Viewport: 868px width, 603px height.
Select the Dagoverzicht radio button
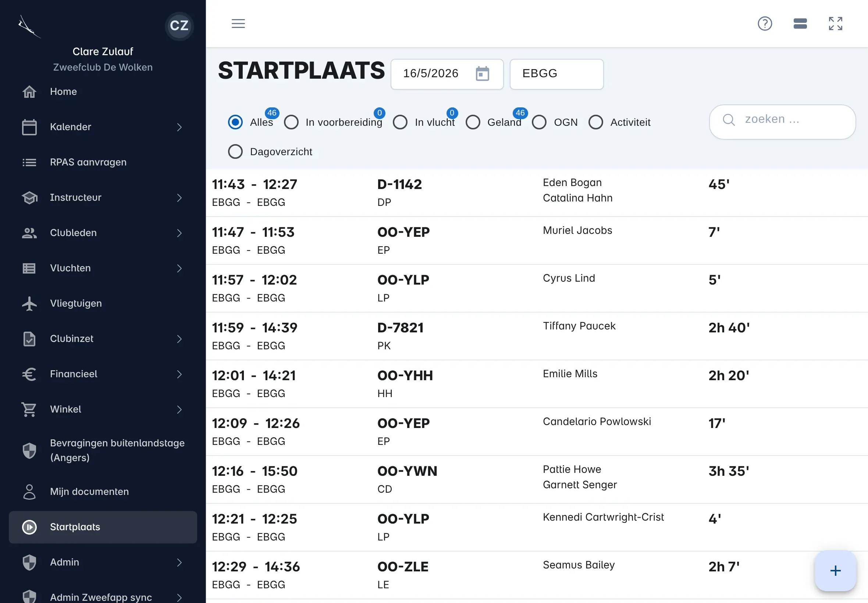(x=235, y=151)
